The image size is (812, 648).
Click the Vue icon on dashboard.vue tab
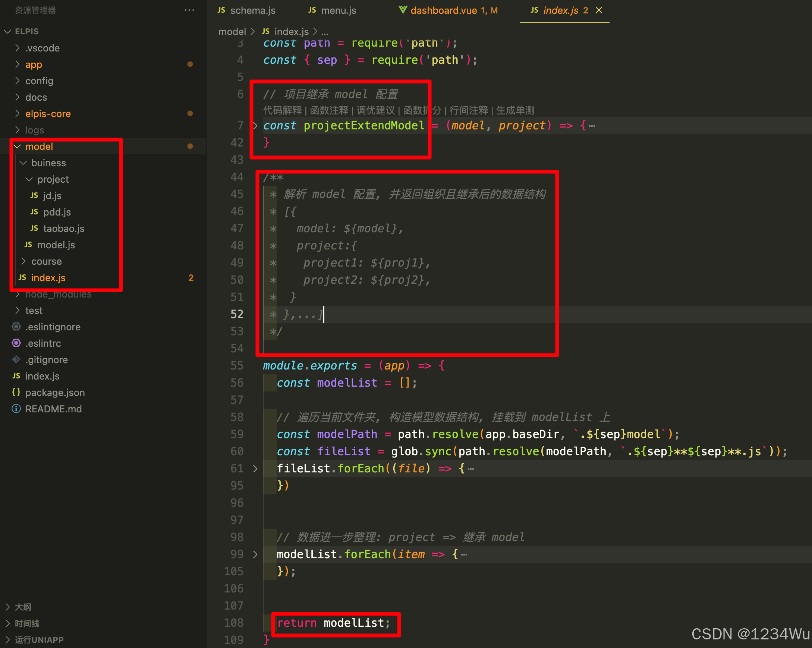pyautogui.click(x=403, y=10)
